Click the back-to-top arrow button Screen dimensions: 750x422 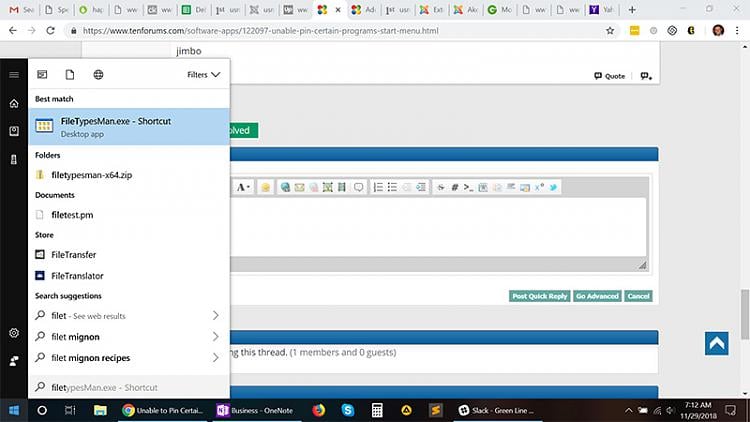[x=716, y=343]
